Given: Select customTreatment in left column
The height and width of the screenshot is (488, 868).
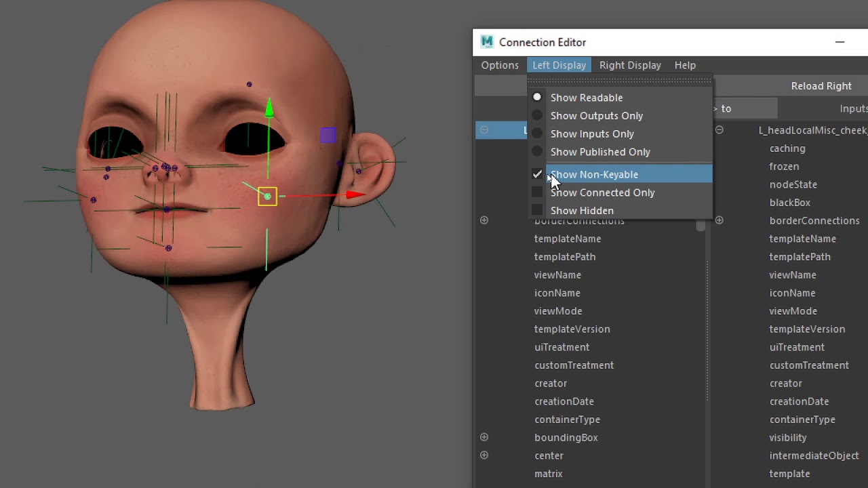Looking at the screenshot, I should [574, 365].
